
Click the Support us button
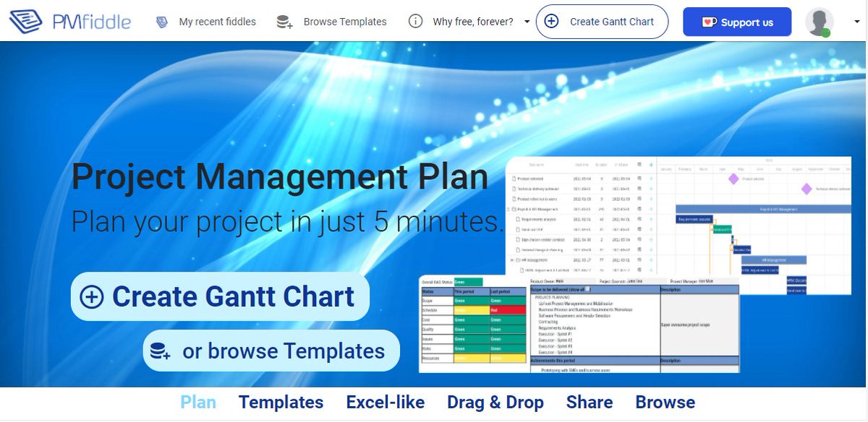coord(737,22)
